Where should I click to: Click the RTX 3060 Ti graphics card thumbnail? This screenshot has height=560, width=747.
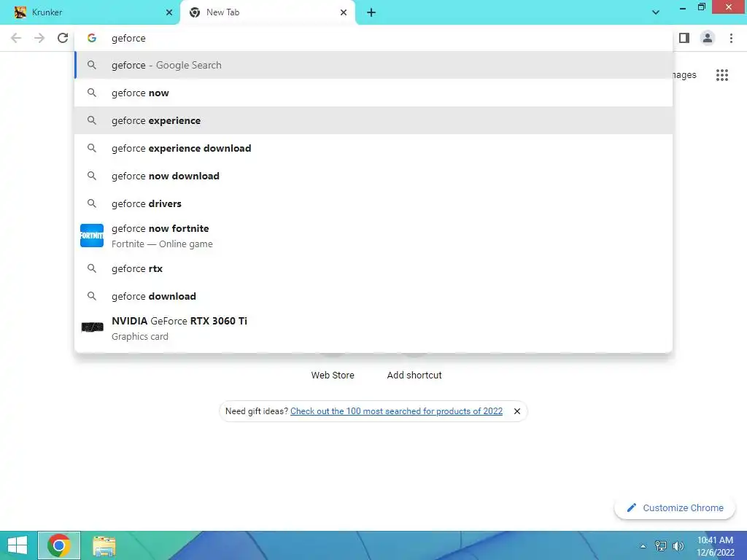[92, 327]
